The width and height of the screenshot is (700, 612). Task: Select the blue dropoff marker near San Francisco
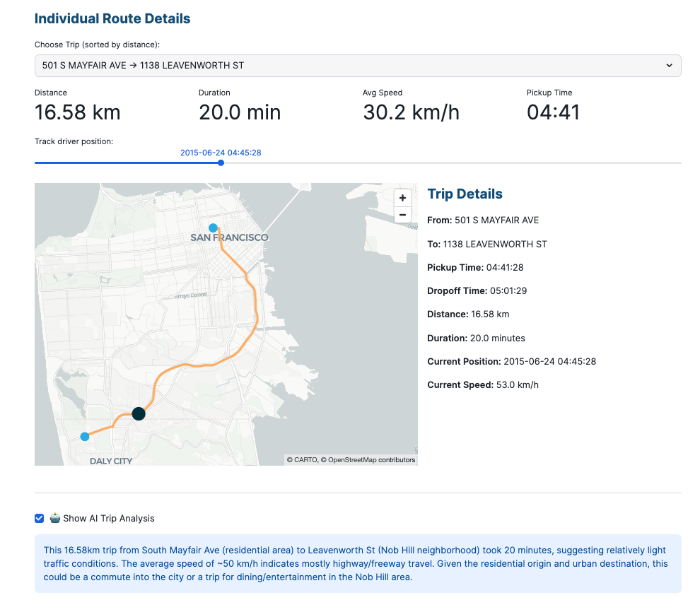(x=212, y=228)
